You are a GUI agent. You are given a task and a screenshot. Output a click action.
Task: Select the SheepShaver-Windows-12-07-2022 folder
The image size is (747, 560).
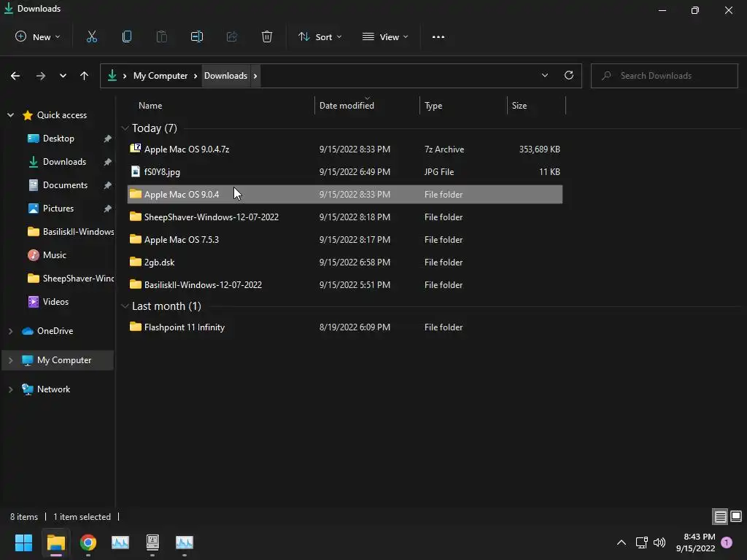[x=344, y=217]
